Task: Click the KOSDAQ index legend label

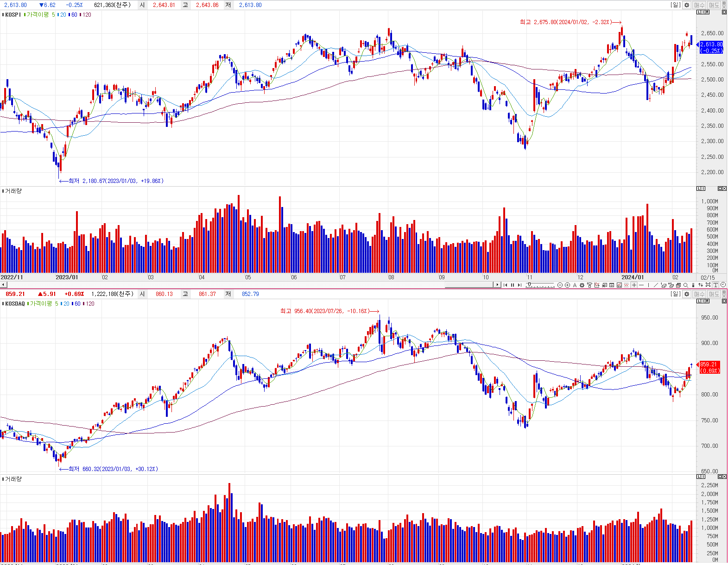Action: pyautogui.click(x=14, y=304)
